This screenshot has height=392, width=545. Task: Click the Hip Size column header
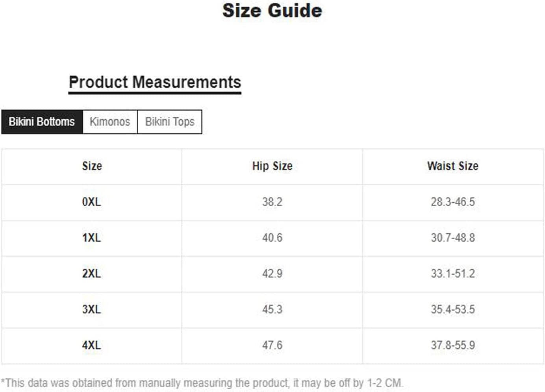tap(272, 166)
